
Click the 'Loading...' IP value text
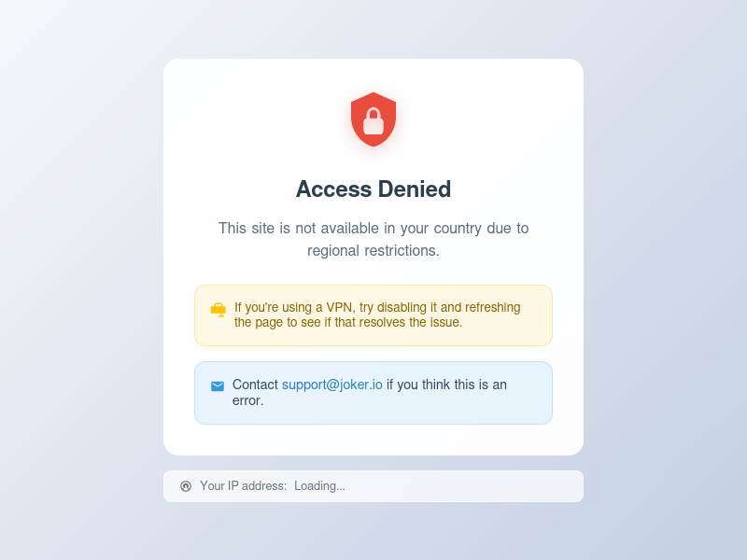tap(319, 486)
